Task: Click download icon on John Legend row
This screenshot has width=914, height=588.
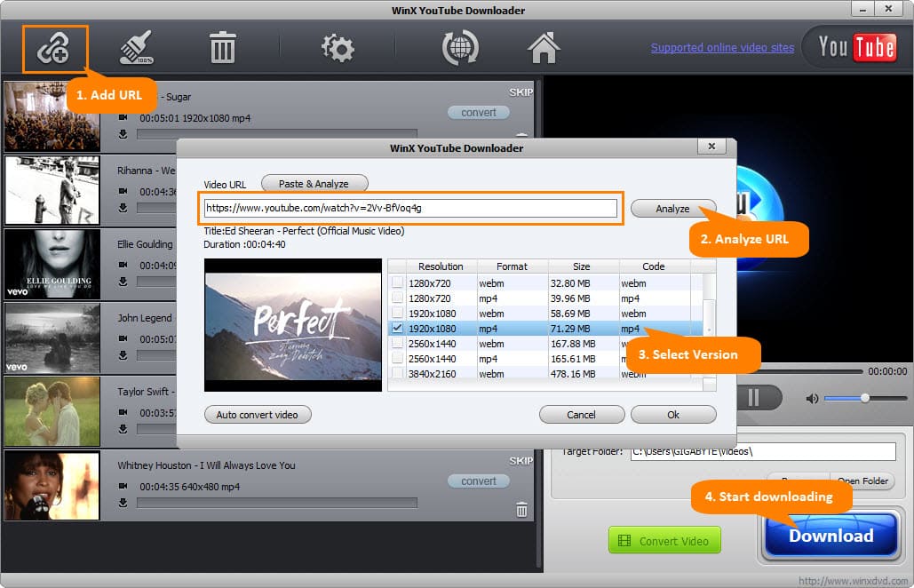Action: (123, 355)
